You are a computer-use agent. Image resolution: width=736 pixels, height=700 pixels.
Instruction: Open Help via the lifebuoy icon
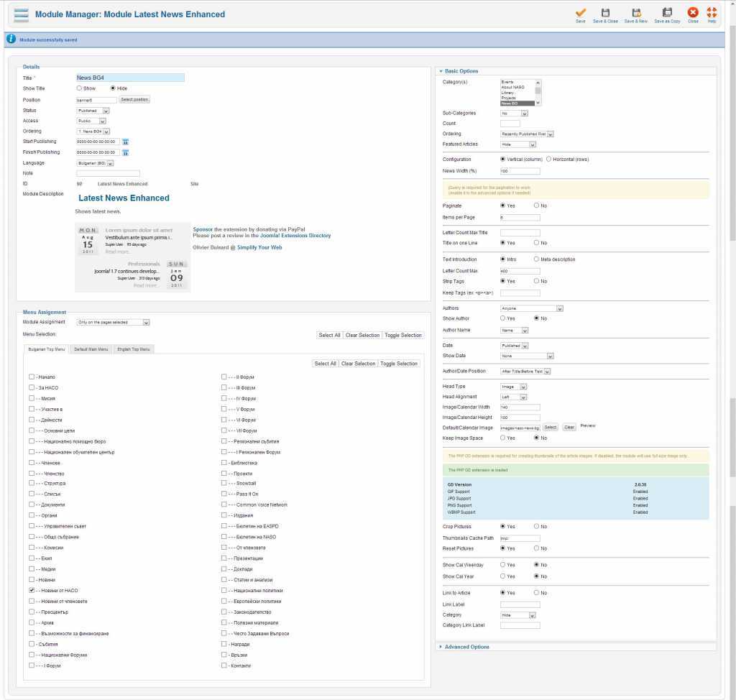pyautogui.click(x=712, y=13)
